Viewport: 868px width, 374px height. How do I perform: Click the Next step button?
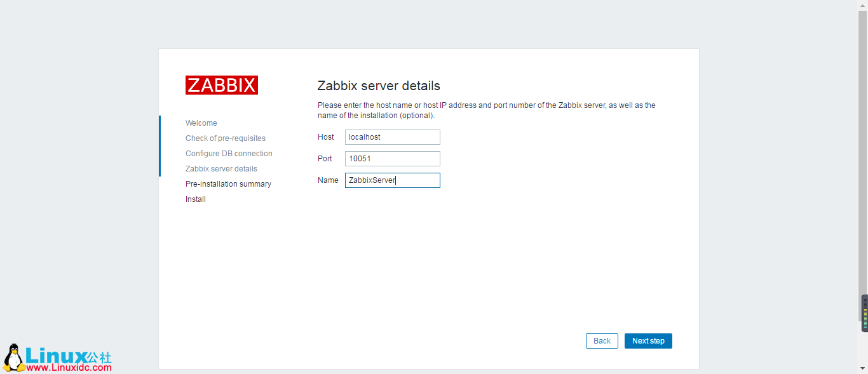(x=648, y=340)
